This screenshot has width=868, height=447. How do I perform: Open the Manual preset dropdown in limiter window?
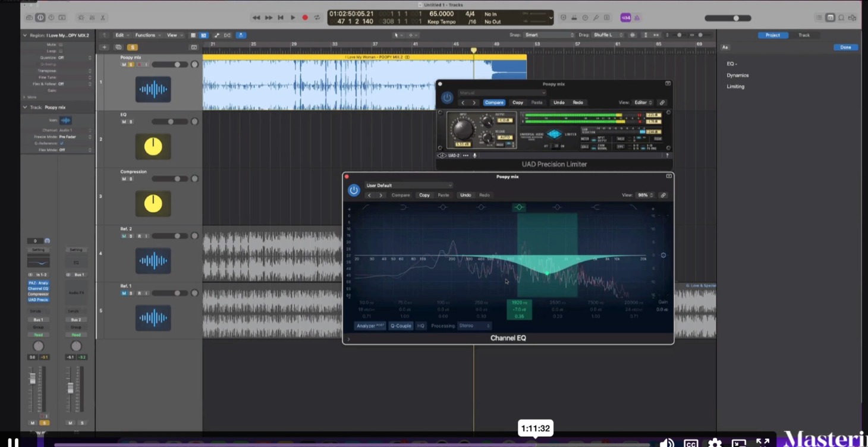click(x=501, y=93)
